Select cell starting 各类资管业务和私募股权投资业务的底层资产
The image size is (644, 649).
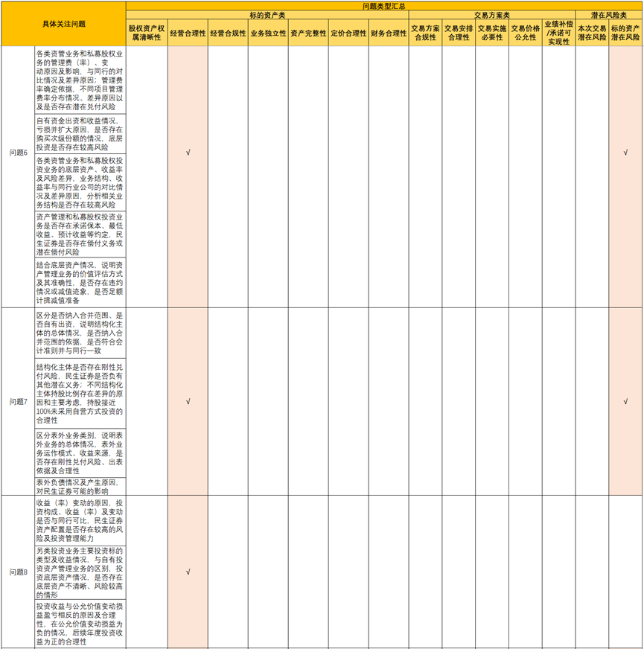(80, 182)
